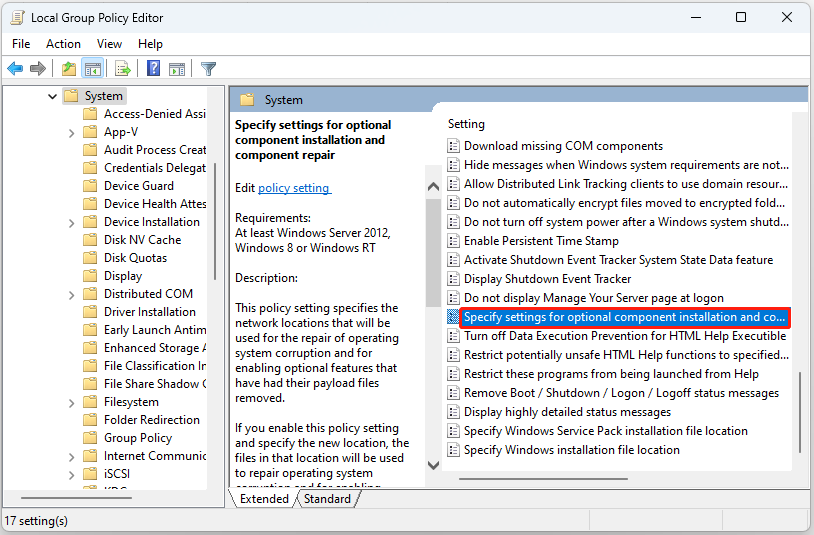Click icon beside Restrict these programs from Help
The height and width of the screenshot is (535, 814).
(453, 374)
